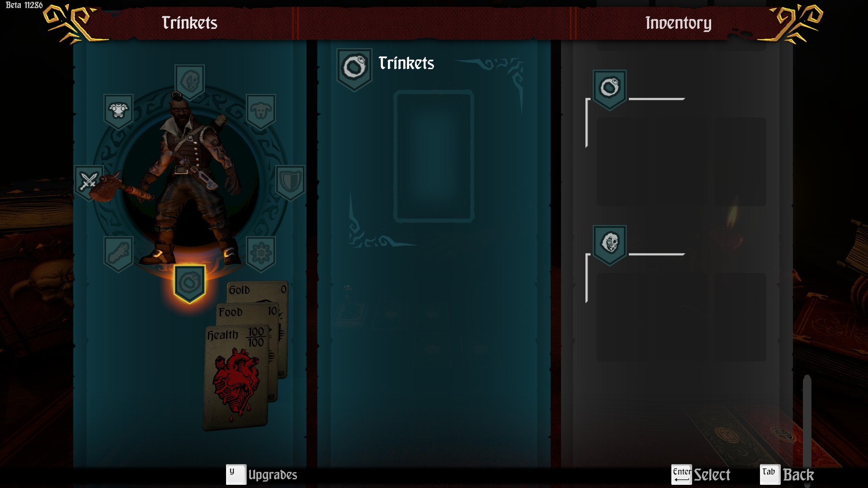868x488 pixels.
Task: Select the highlighted ring trinket slot
Action: [x=190, y=283]
